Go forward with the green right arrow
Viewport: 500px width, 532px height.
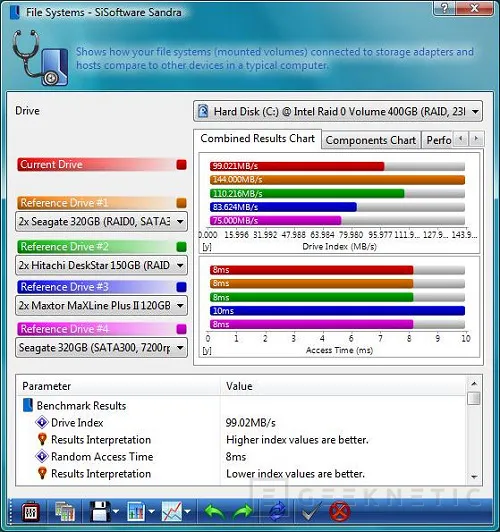[x=243, y=511]
